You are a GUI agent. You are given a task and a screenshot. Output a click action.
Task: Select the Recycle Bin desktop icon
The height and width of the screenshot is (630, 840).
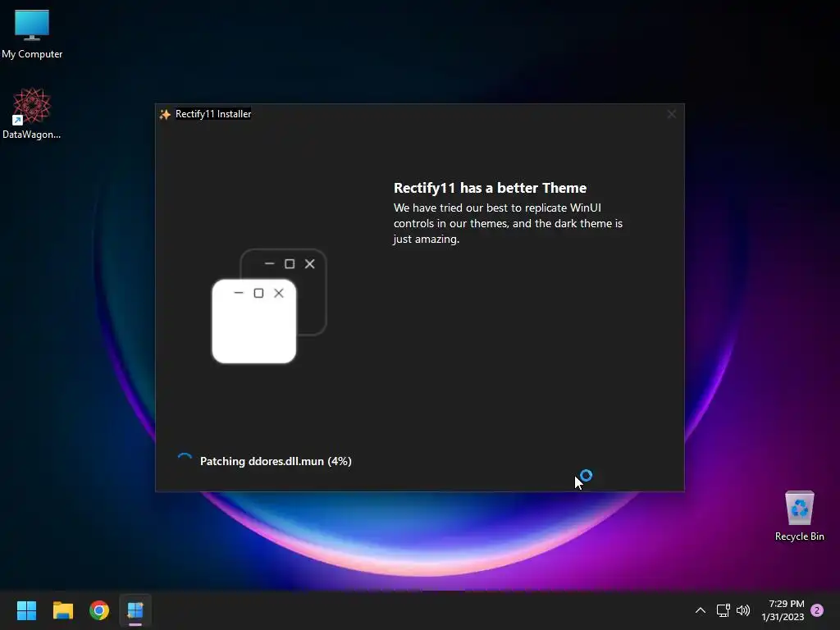coord(799,516)
